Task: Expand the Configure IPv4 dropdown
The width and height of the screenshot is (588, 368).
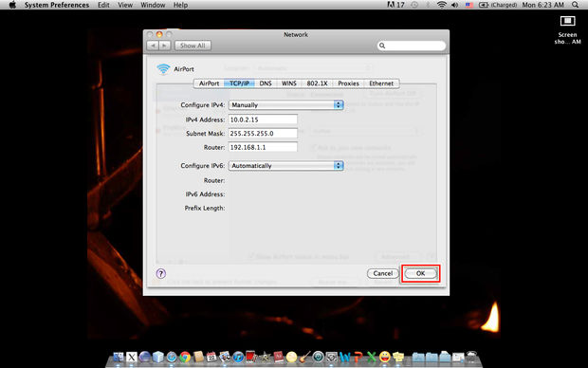Action: (286, 105)
